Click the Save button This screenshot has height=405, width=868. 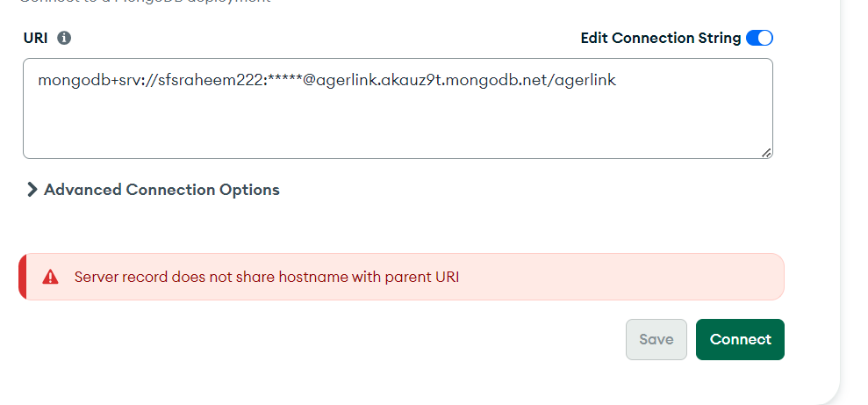pos(656,339)
